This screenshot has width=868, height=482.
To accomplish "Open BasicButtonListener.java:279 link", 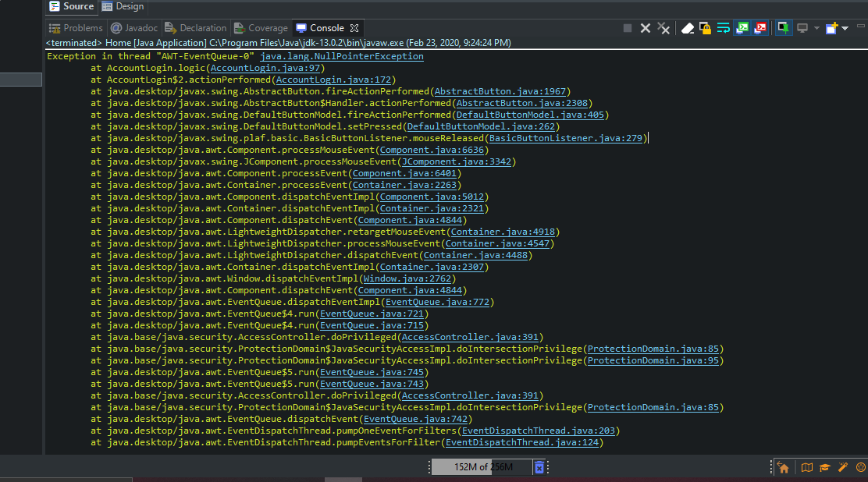I will click(566, 138).
